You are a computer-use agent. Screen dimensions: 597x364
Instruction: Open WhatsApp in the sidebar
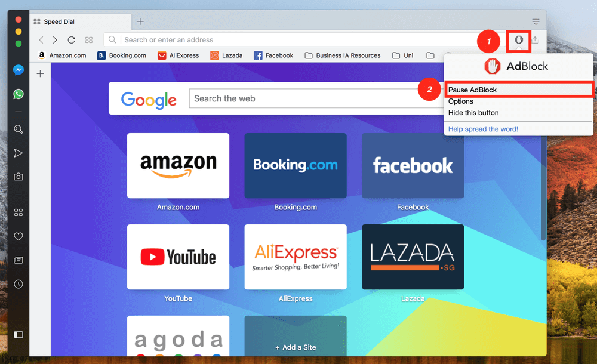19,94
